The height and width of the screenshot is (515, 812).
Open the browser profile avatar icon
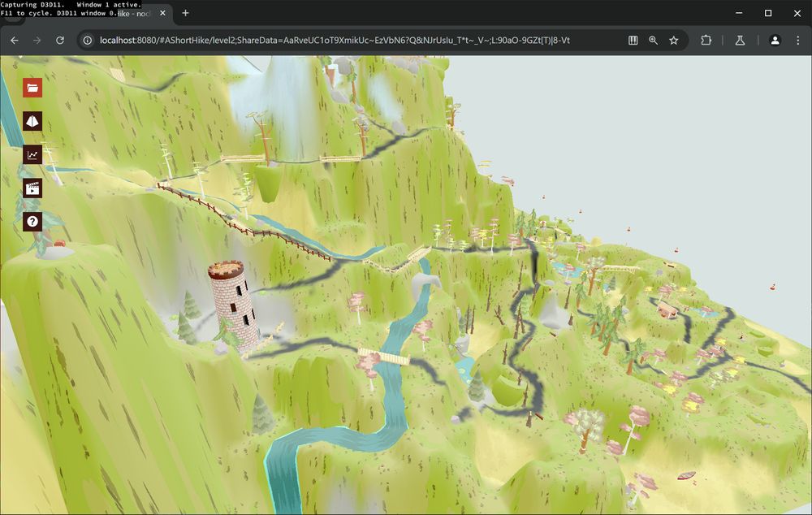pyautogui.click(x=775, y=40)
